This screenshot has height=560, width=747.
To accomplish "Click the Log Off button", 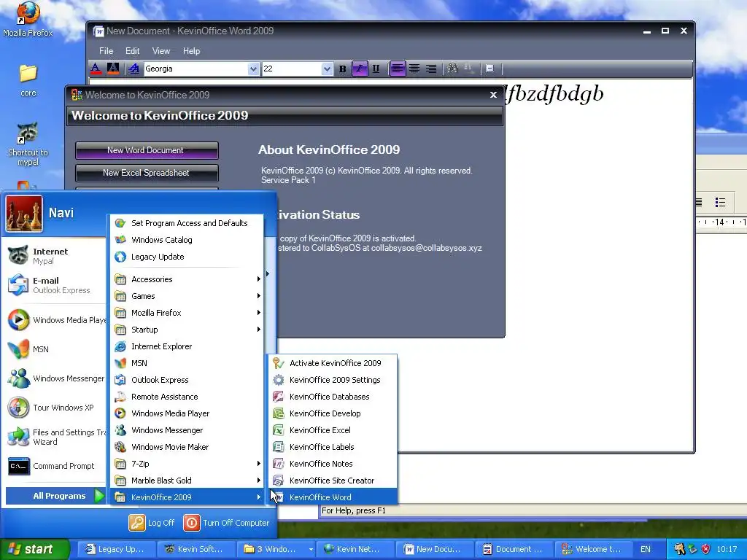I will [152, 523].
